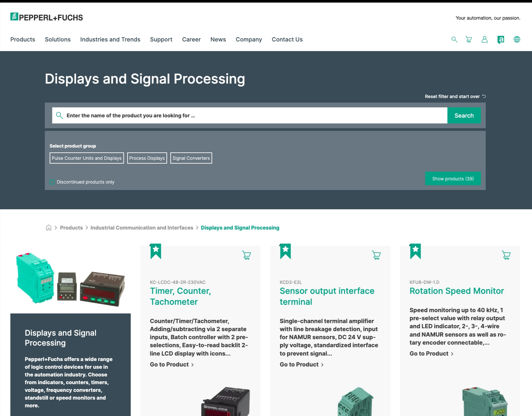Add KFU8-DW-1.D to cart
This screenshot has height=416, width=532.
pyautogui.click(x=506, y=255)
